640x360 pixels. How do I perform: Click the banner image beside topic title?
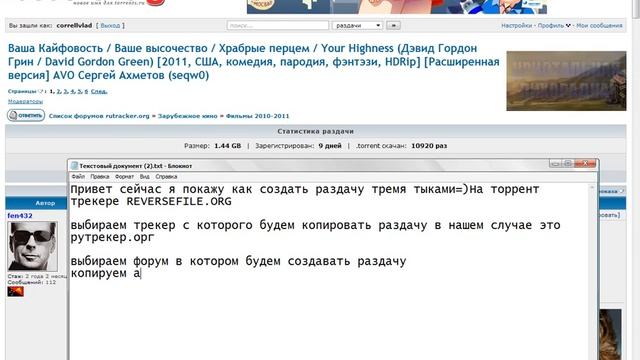tap(566, 81)
